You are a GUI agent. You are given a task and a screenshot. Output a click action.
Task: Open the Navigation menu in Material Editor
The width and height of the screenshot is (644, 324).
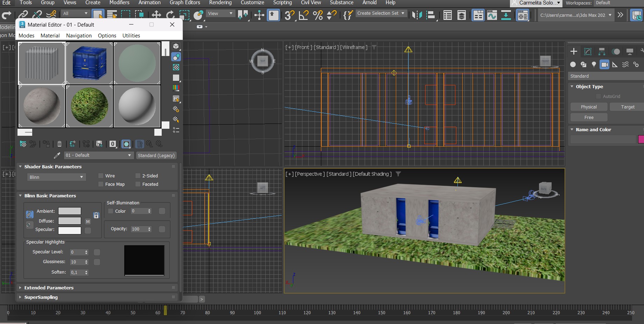click(79, 36)
